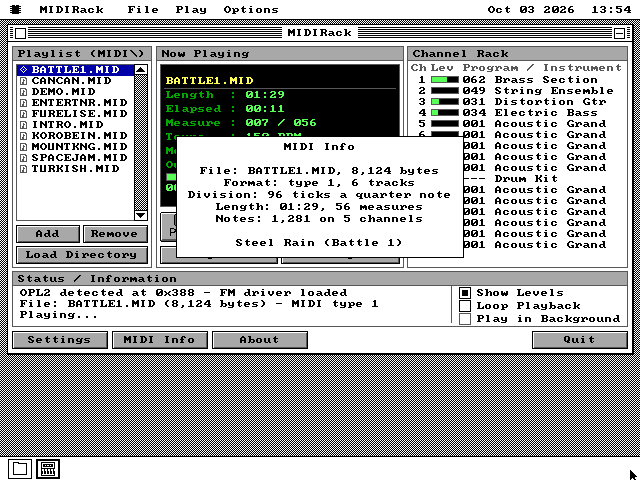The width and height of the screenshot is (640, 480).
Task: Open the Options menu
Action: click(x=251, y=9)
